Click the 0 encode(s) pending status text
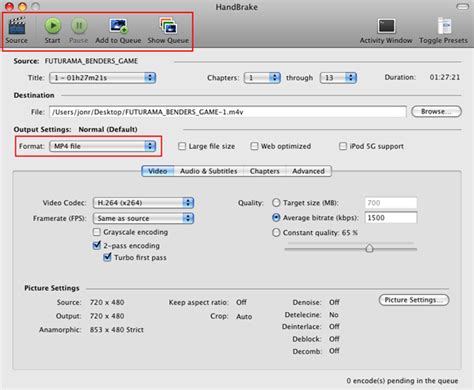The height and width of the screenshot is (390, 474). 402,381
